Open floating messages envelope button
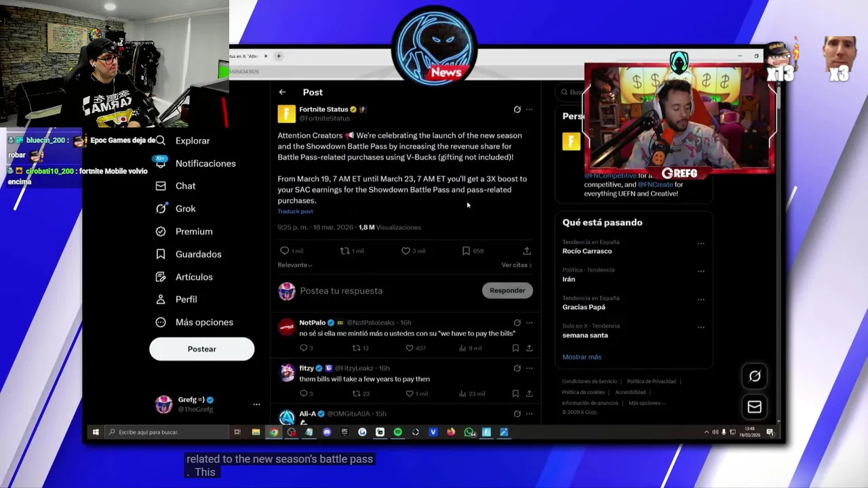 tap(755, 407)
